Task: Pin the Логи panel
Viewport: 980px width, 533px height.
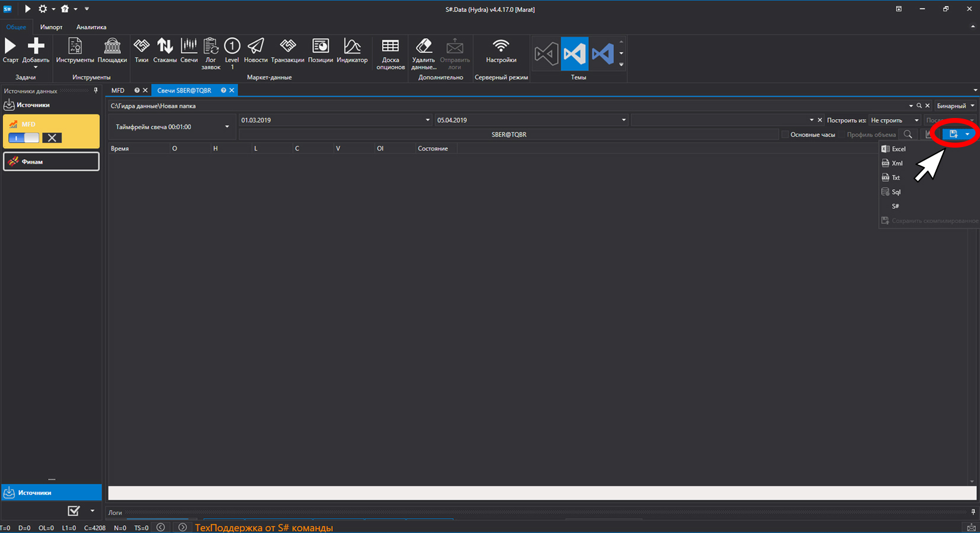Action: point(973,512)
